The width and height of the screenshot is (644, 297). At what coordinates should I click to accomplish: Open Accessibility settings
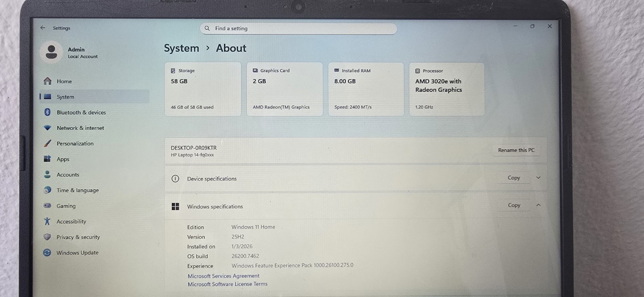tap(95, 221)
